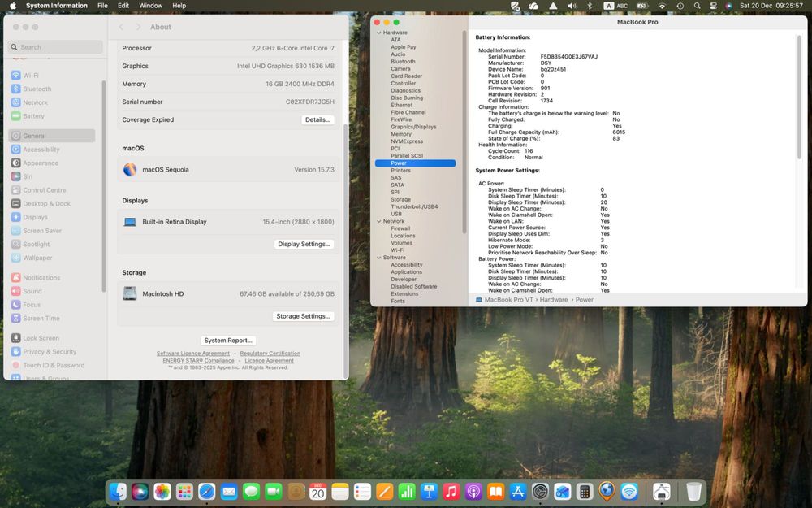
Task: Click the volume icon in menu bar
Action: point(572,6)
